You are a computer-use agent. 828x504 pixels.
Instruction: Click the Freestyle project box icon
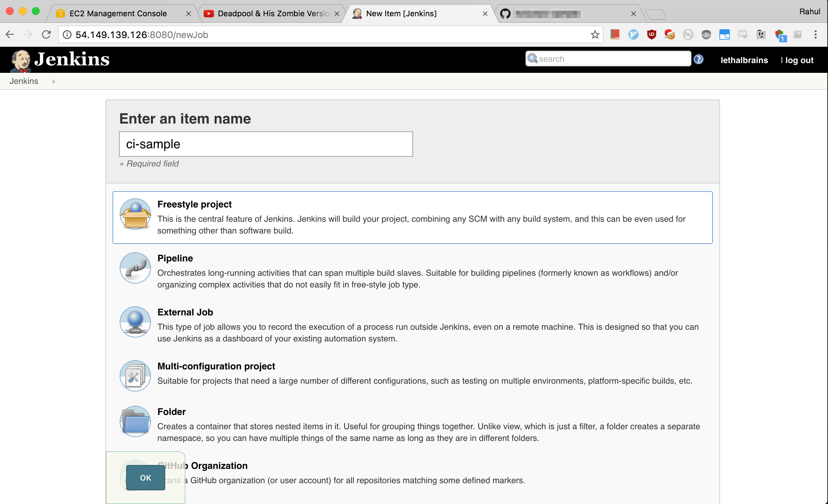point(135,214)
